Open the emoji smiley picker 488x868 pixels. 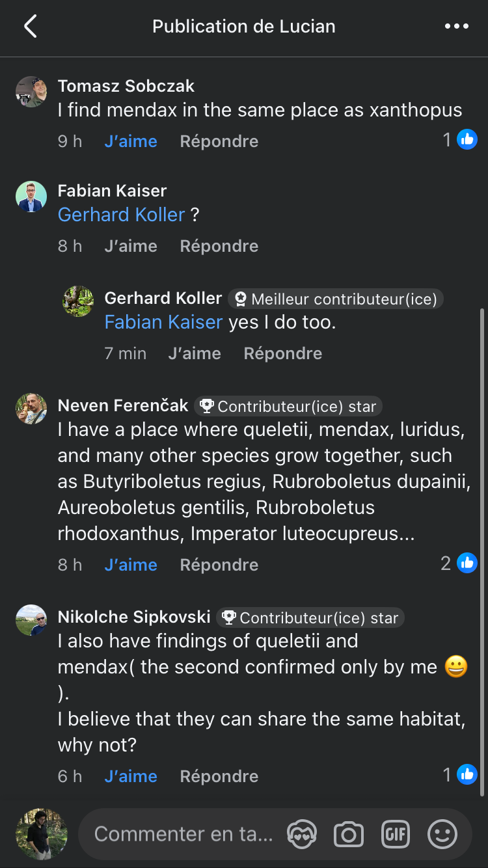(442, 834)
